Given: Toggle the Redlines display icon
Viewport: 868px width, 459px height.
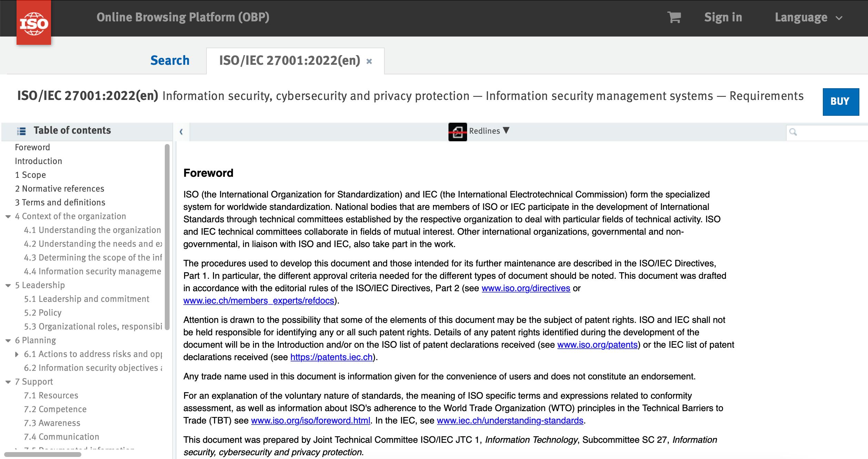Looking at the screenshot, I should point(457,131).
